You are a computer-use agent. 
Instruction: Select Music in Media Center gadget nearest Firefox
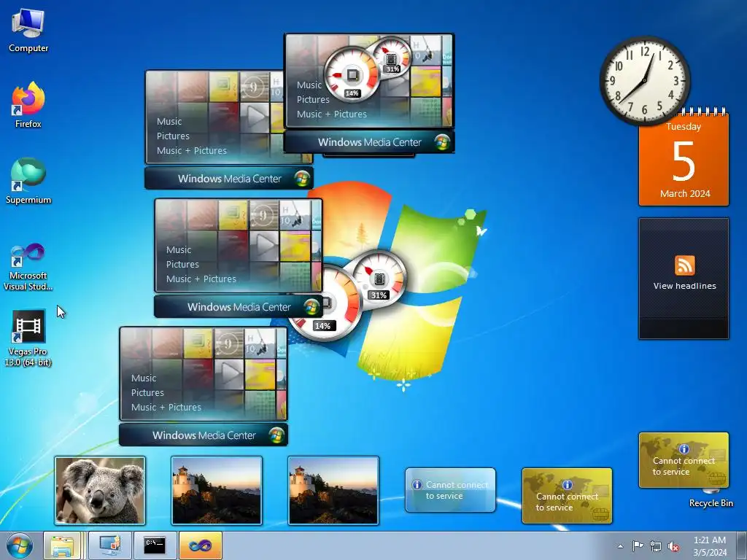click(169, 122)
